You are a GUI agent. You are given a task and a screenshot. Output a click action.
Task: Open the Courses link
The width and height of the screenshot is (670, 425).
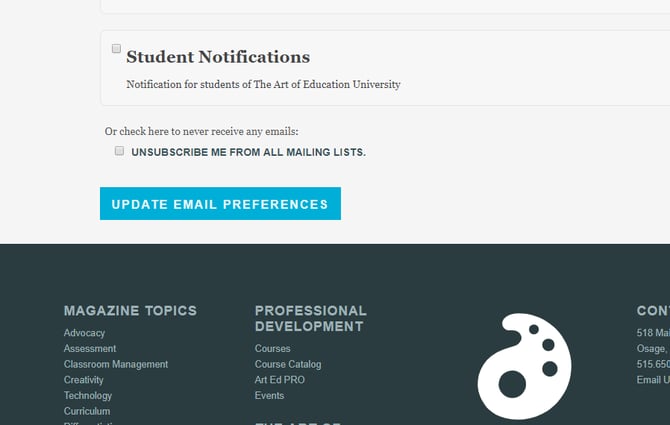272,349
